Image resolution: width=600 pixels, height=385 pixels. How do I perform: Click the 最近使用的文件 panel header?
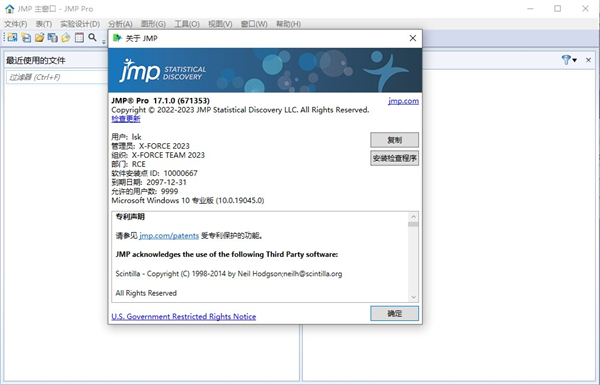tap(36, 60)
